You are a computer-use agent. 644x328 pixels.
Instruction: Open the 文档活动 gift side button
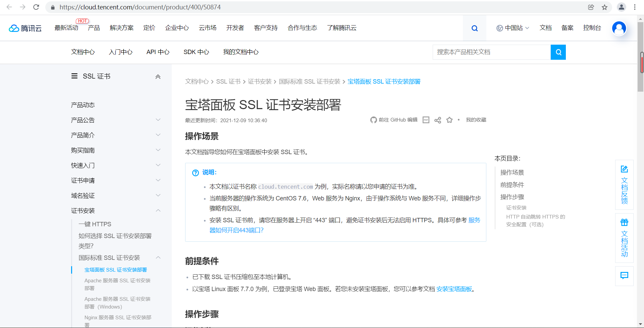[x=624, y=238]
